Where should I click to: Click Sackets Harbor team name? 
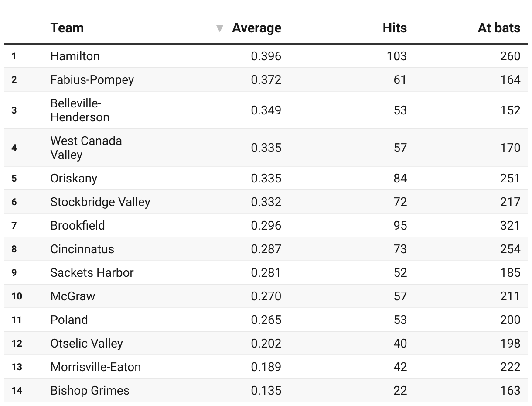tap(92, 272)
